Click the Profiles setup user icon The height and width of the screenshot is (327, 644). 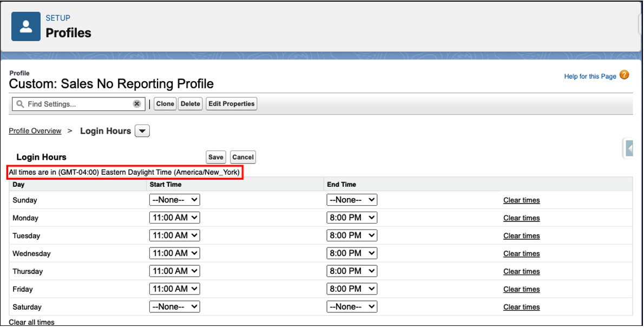pyautogui.click(x=25, y=25)
